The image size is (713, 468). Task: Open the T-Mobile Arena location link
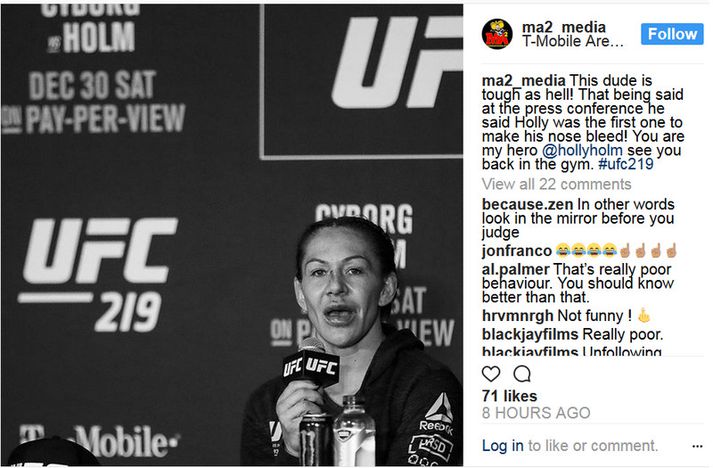tap(572, 41)
